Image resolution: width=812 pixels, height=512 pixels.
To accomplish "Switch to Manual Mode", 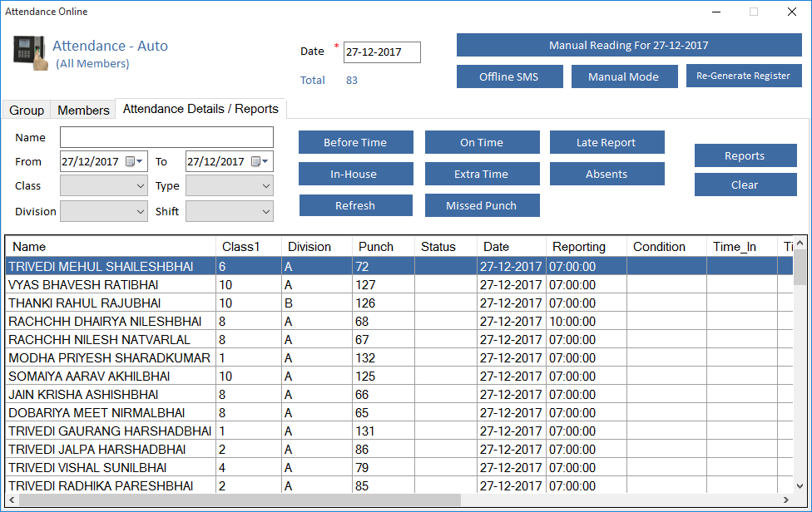I will point(623,76).
